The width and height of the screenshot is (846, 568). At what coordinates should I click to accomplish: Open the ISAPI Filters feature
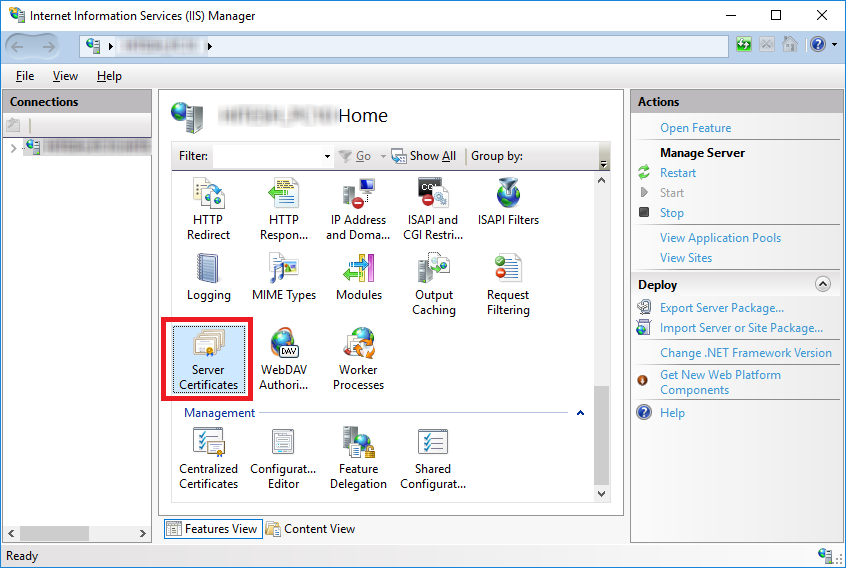click(x=508, y=202)
